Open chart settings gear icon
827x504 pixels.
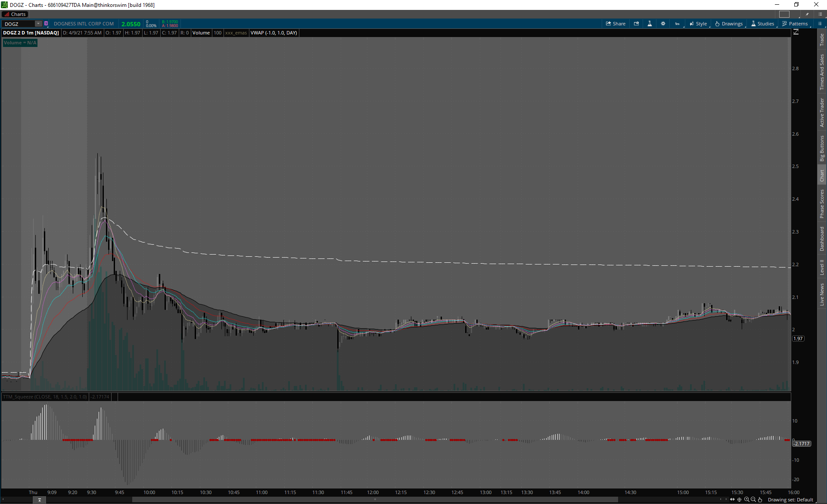[663, 24]
